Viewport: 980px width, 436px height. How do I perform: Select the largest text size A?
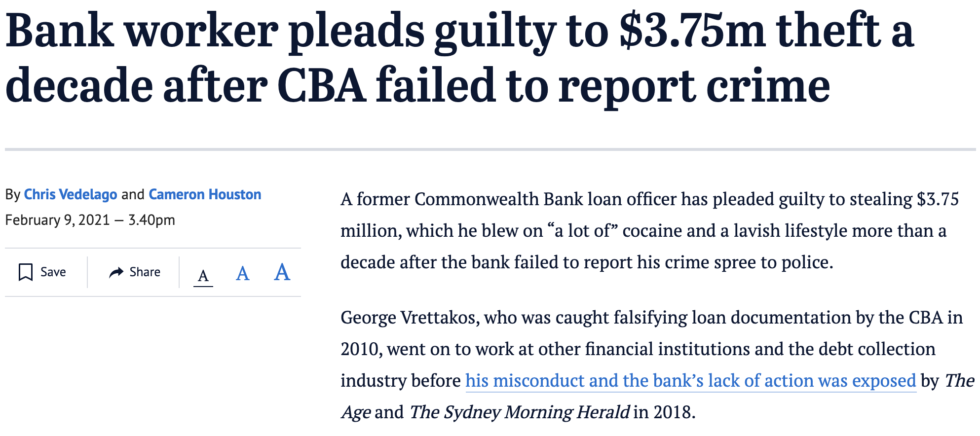point(282,272)
